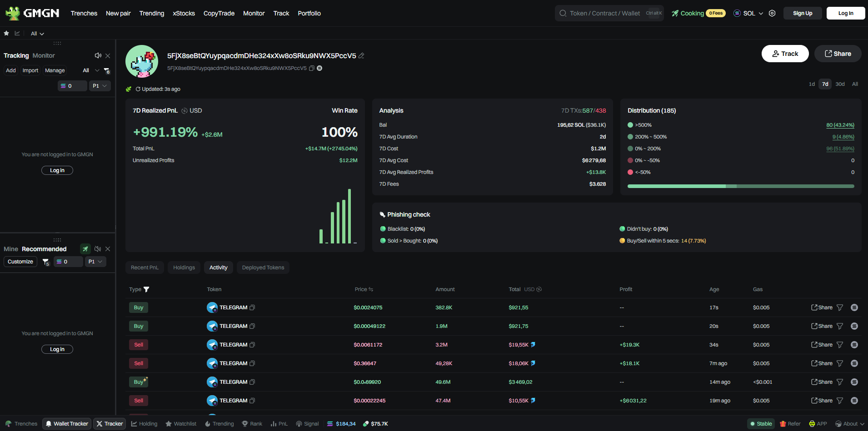The height and width of the screenshot is (431, 868).
Task: Open the CopyTrade menu item
Action: pyautogui.click(x=219, y=13)
